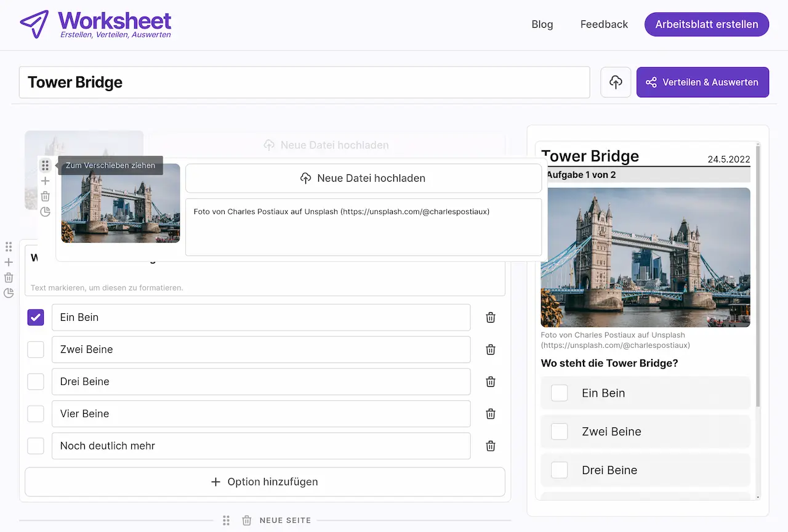
Task: Click the 'Noch deutlich mehr' text field
Action: coord(261,446)
